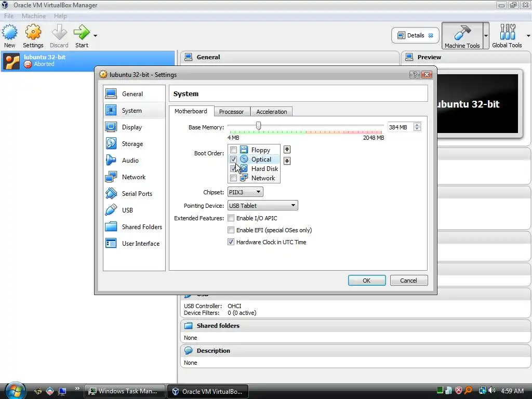The width and height of the screenshot is (532, 399).
Task: Open the Machine menu
Action: coord(34,16)
